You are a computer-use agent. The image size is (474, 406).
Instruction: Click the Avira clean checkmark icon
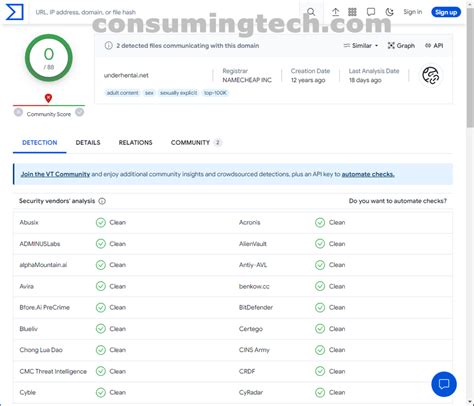coord(101,286)
